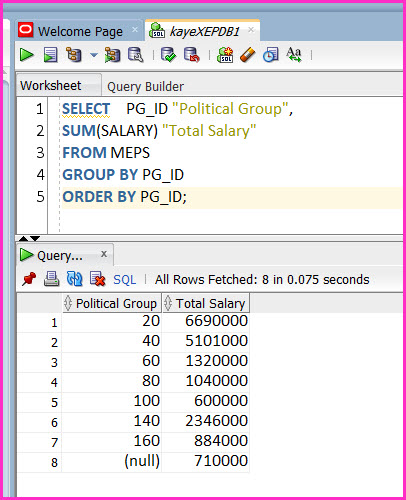Click the "Total Salary" alias on line 2
406x500 pixels.
209,131
